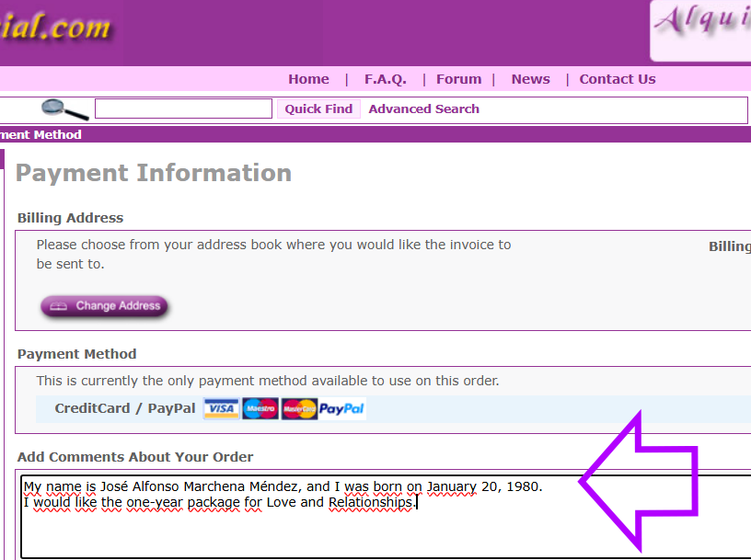This screenshot has width=751, height=560.
Task: Click the Maestro card logo
Action: [260, 409]
